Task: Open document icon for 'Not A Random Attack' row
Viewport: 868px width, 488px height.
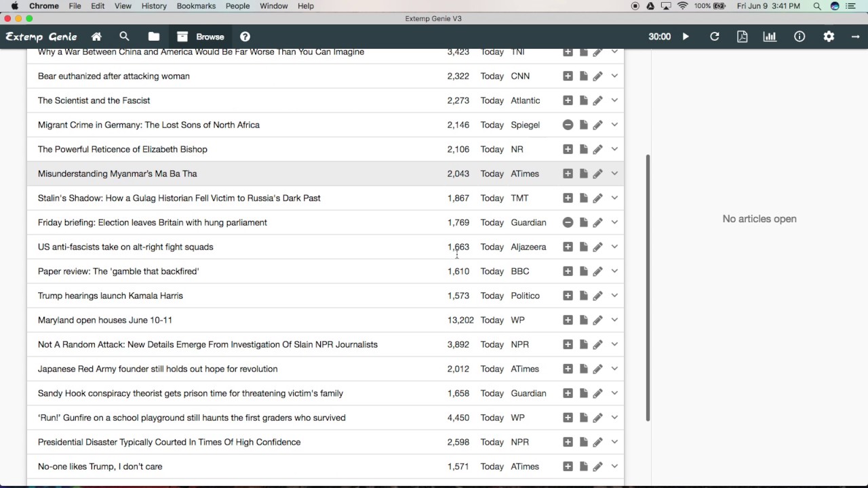Action: click(x=583, y=344)
